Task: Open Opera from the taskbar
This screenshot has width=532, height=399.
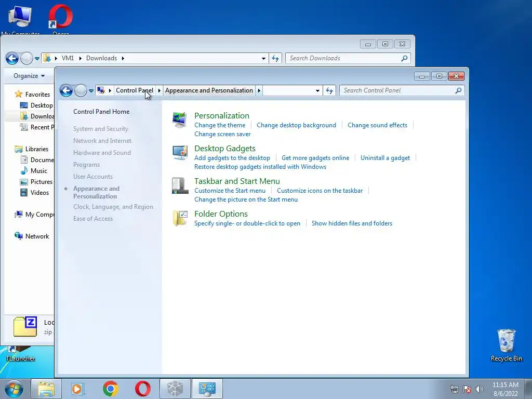Action: [143, 389]
